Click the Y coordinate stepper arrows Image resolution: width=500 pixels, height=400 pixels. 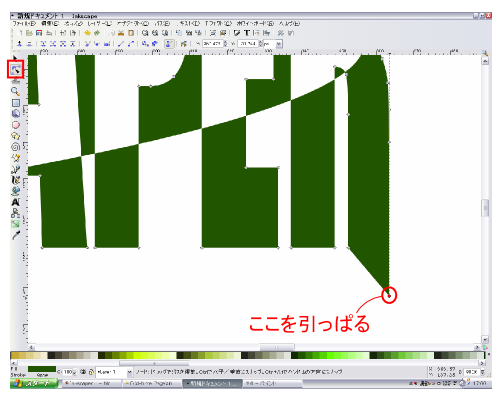coord(260,44)
